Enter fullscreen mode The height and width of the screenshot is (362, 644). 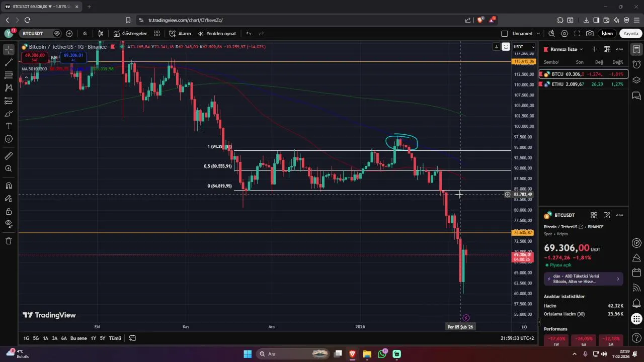pyautogui.click(x=577, y=34)
